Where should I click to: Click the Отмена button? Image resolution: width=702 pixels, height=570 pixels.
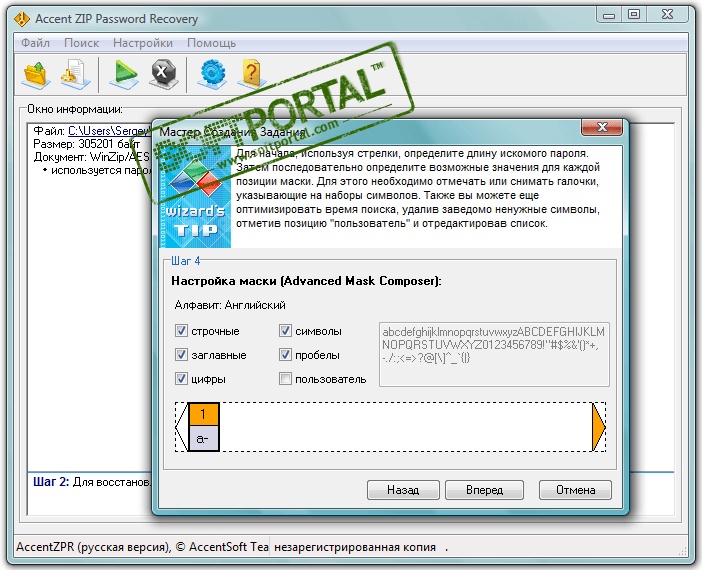click(575, 490)
